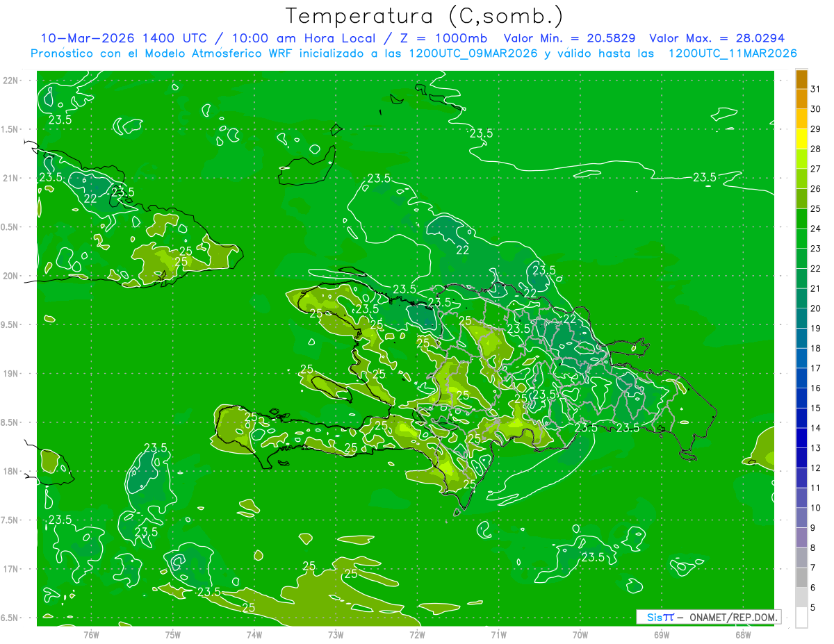Click the "31" color scale label
The width and height of the screenshot is (834, 644).
tap(816, 89)
